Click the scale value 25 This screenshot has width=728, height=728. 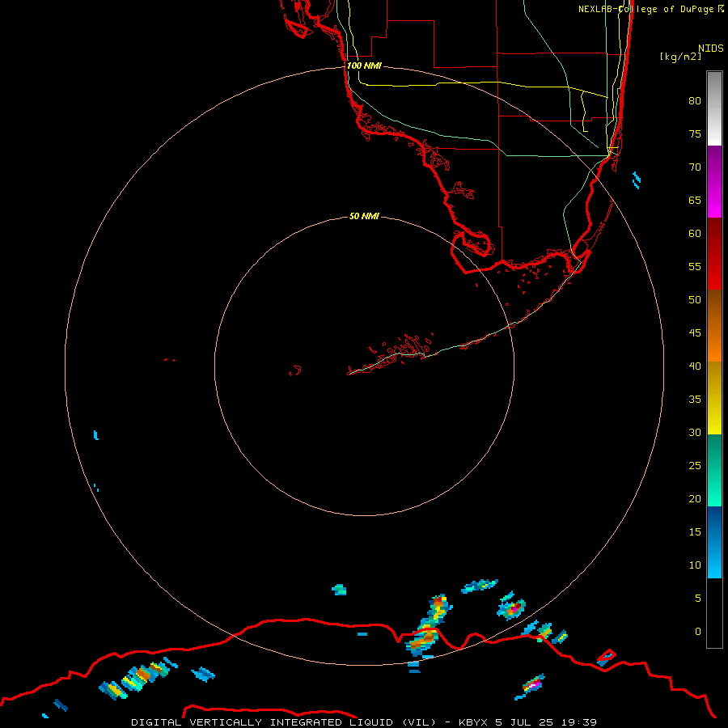[695, 465]
